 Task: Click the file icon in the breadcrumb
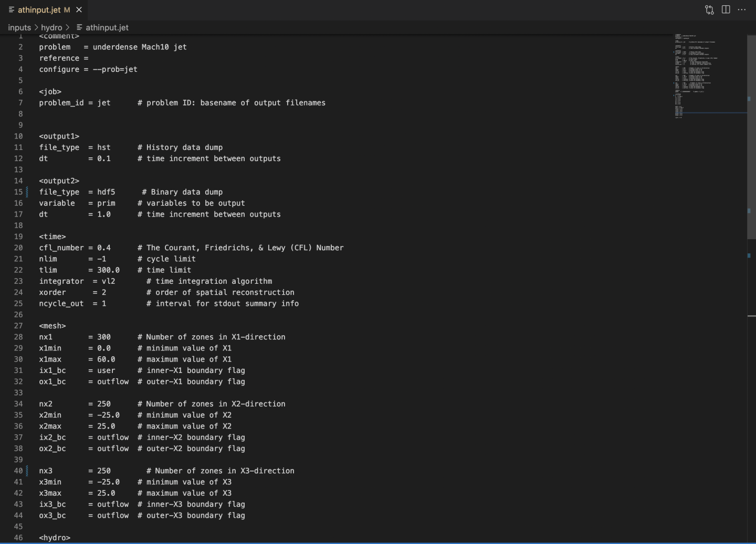[x=79, y=27]
